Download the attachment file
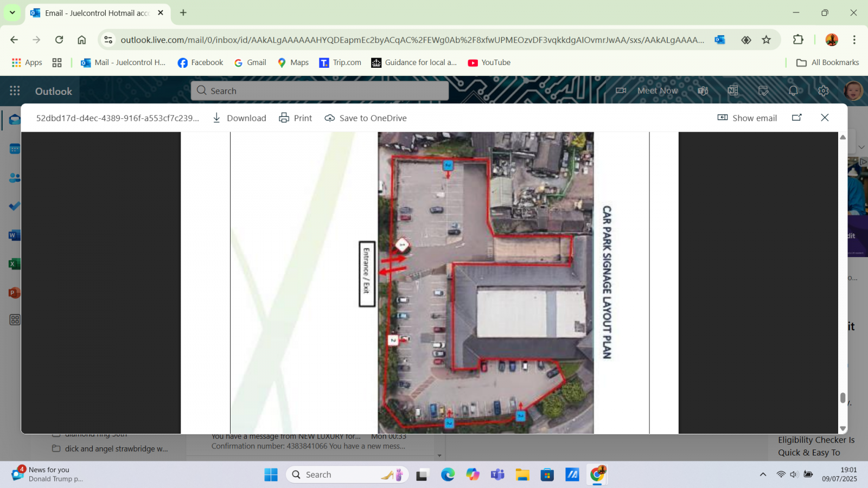The height and width of the screenshot is (488, 868). click(x=239, y=118)
